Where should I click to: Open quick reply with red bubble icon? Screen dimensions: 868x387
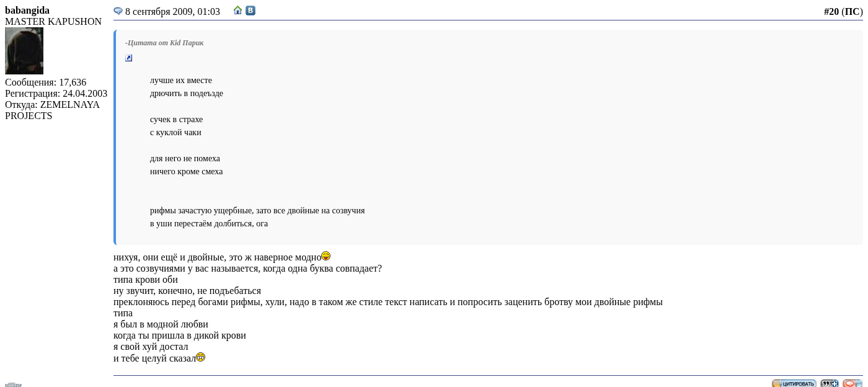852,383
